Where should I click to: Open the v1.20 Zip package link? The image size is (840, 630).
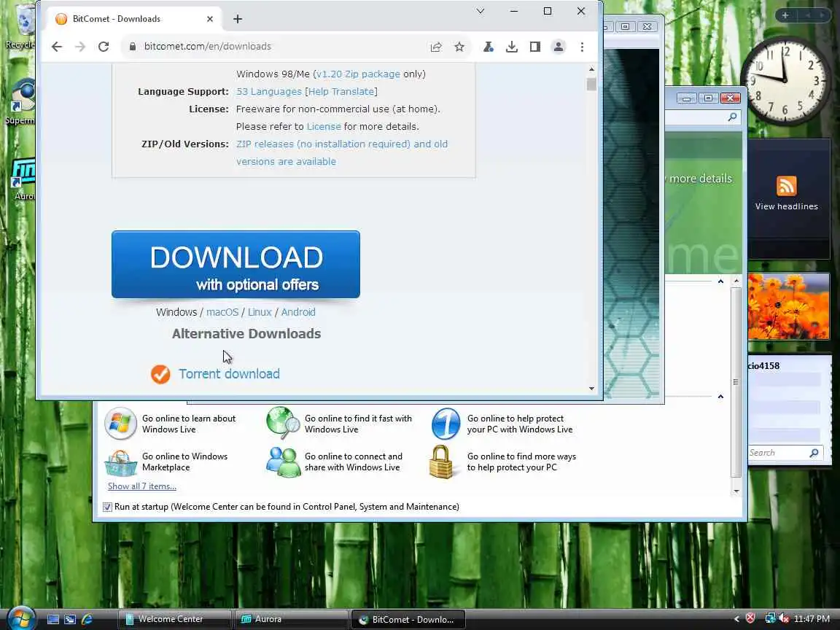(x=358, y=74)
